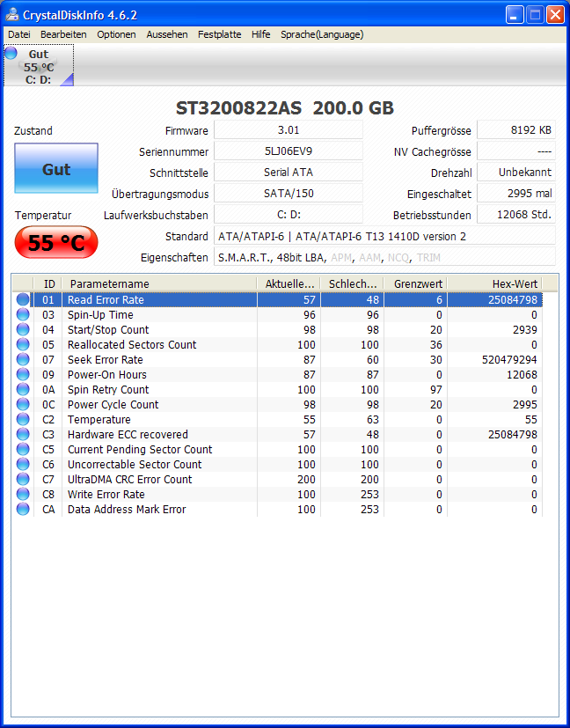Click the Parametername column header
The image size is (570, 728).
159,283
